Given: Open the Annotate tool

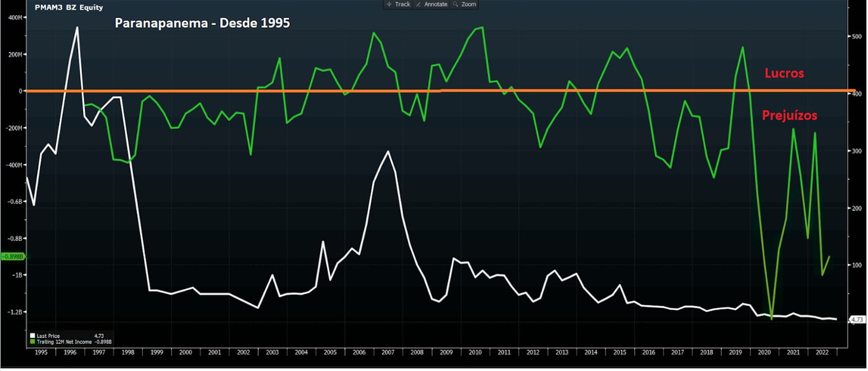Looking at the screenshot, I should tap(431, 4).
